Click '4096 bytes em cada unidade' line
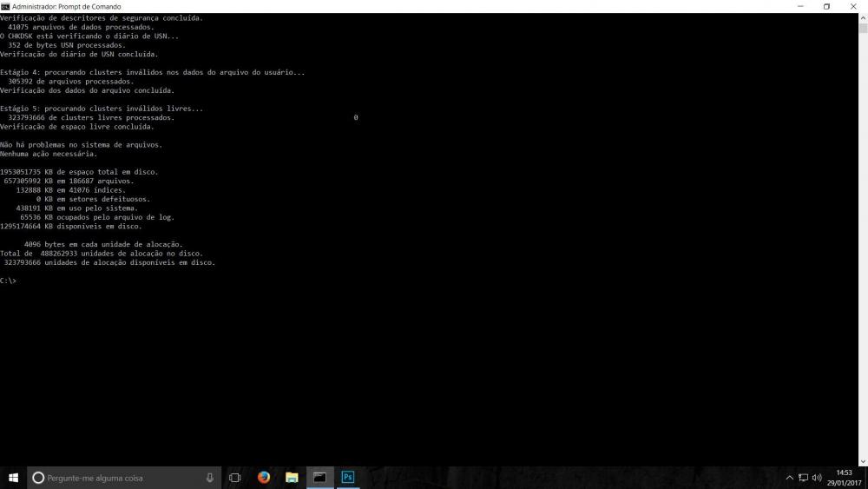Screen dimensions: 868x489 [103, 244]
